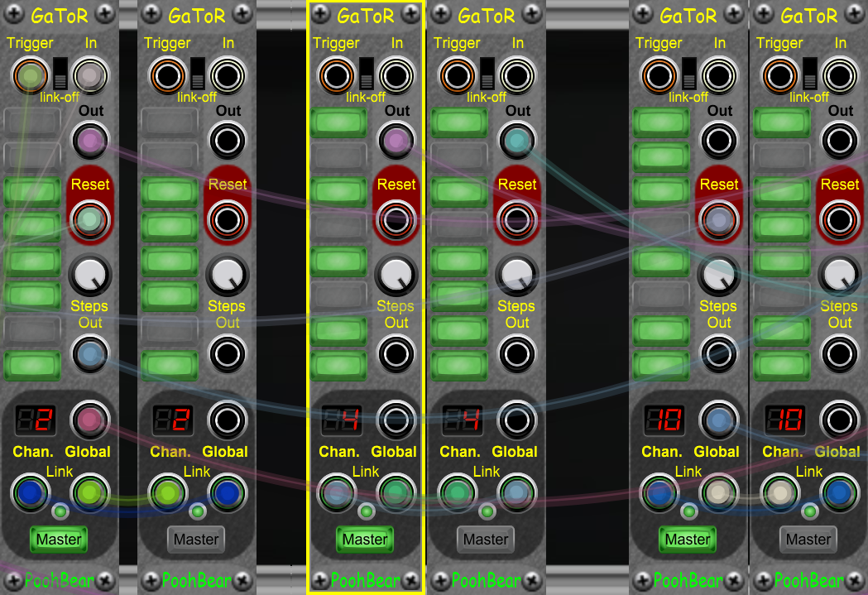Click the Steps Out jack on the second GaToR
Screen dimensions: 868x595
pyautogui.click(x=226, y=353)
